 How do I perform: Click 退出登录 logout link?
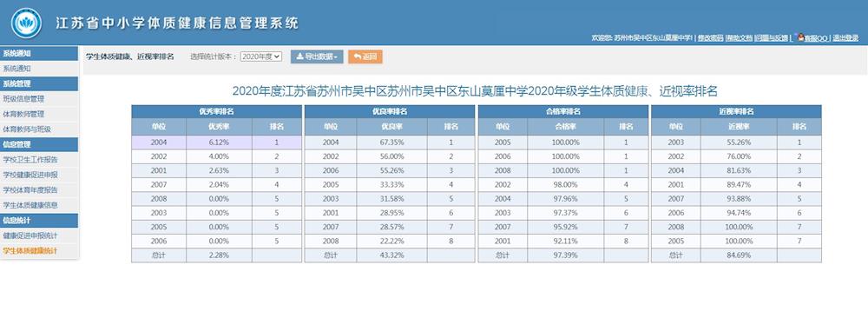[845, 37]
